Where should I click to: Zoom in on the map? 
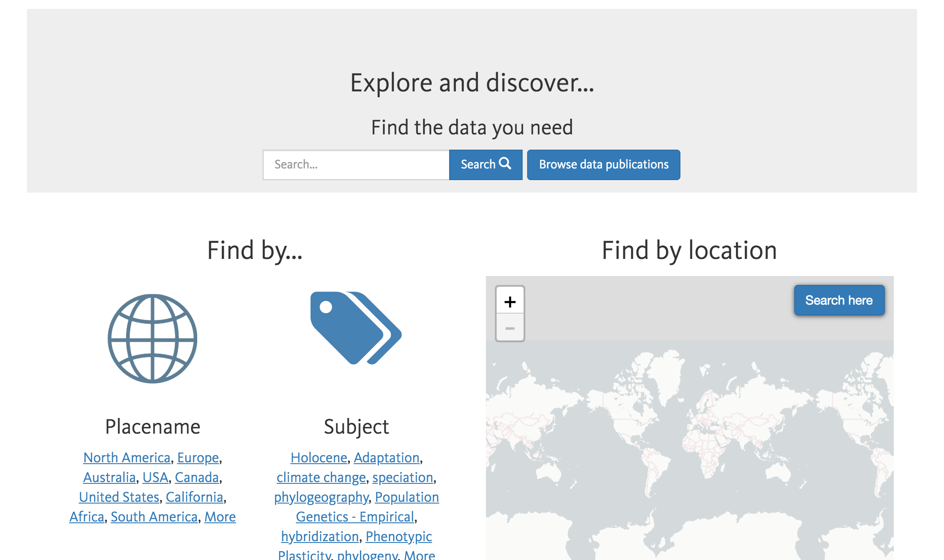click(510, 302)
